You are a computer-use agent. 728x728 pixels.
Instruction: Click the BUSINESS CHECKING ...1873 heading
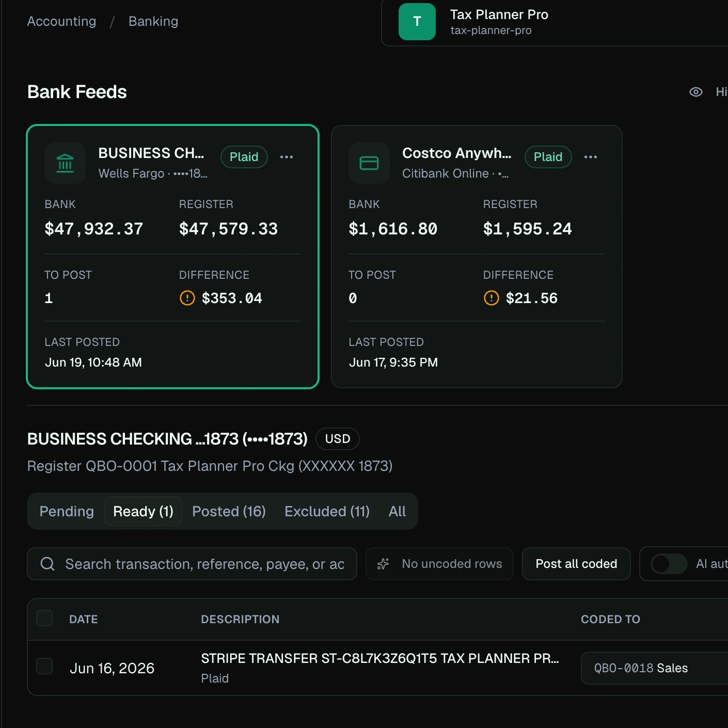(x=167, y=439)
